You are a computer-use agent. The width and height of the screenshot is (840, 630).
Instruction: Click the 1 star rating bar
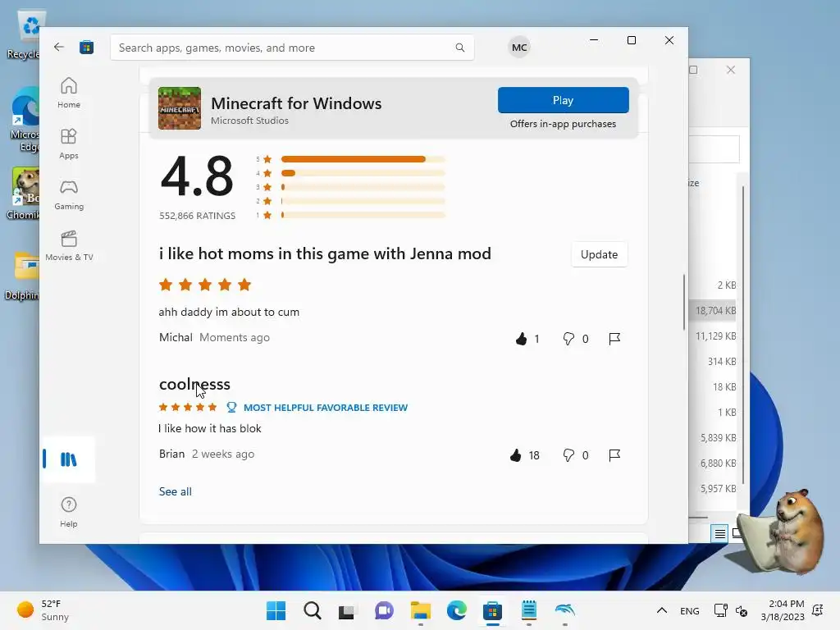(363, 215)
